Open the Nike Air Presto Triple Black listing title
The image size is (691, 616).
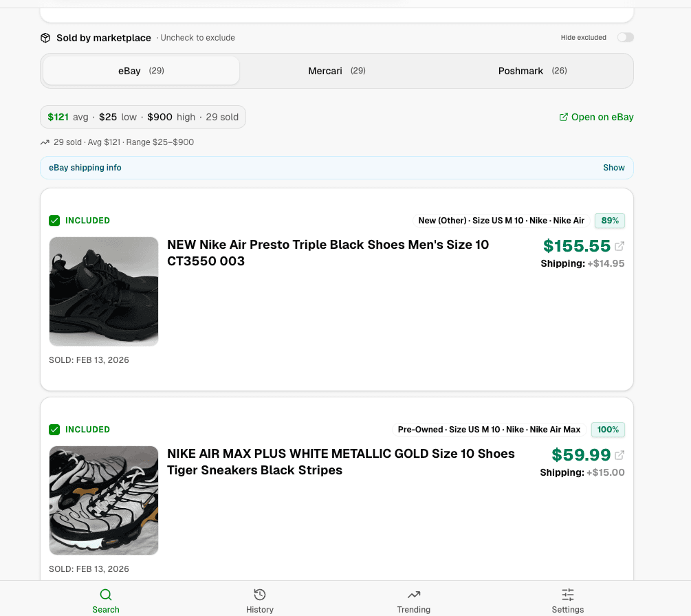[328, 253]
